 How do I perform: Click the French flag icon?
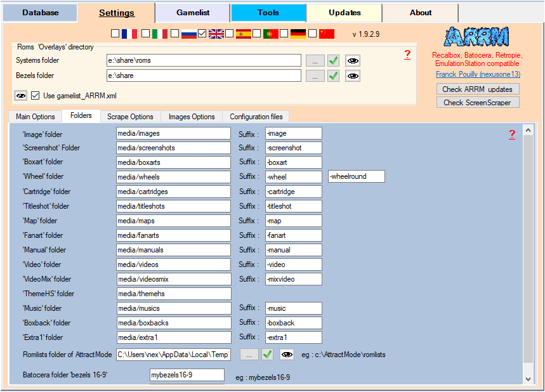129,34
